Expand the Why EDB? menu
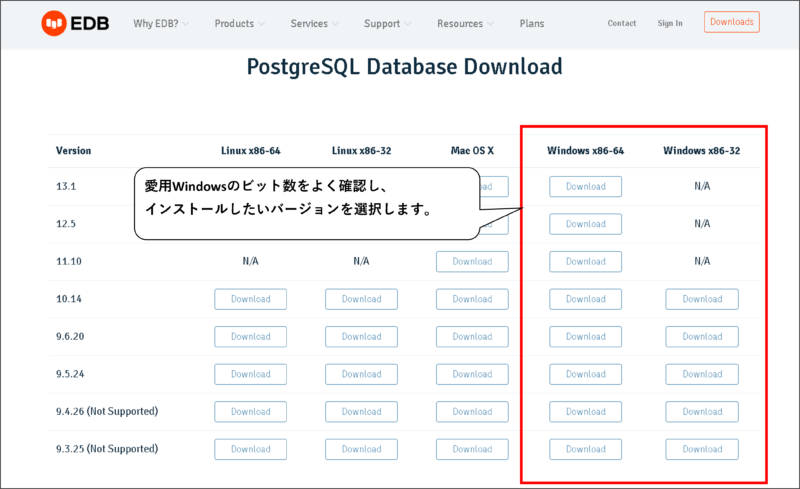This screenshot has width=800, height=489. [x=161, y=23]
